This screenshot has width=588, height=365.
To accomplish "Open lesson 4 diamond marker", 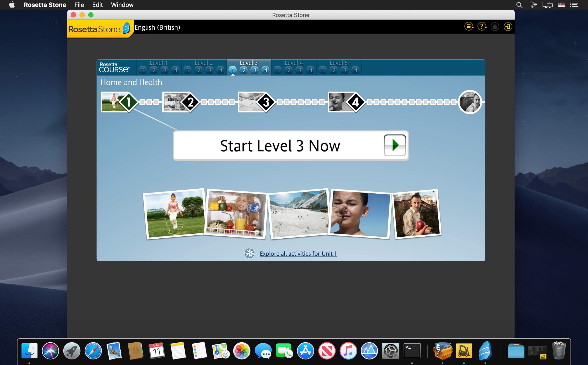I will click(x=356, y=102).
